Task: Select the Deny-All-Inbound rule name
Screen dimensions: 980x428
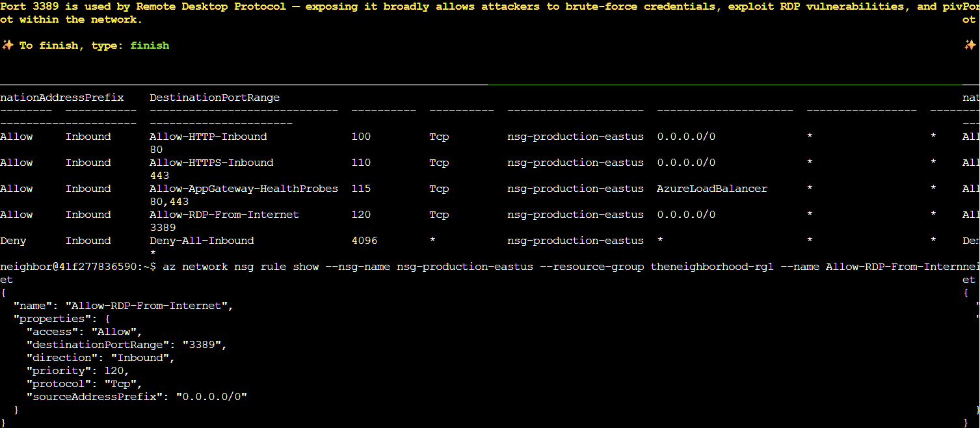Action: click(202, 241)
